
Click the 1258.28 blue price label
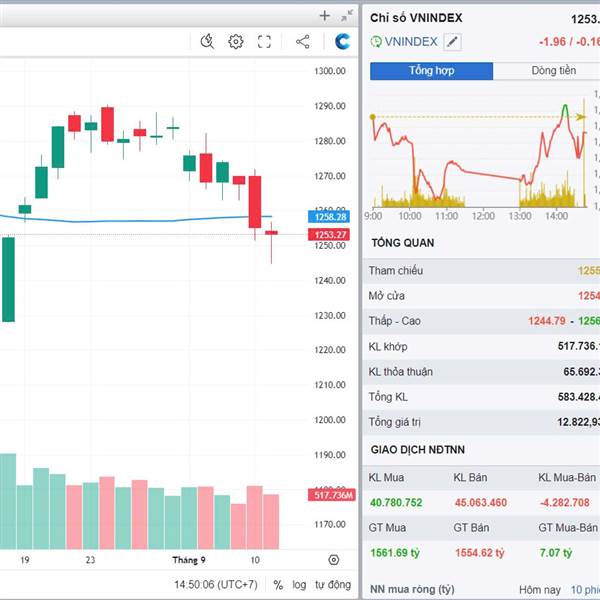point(329,217)
